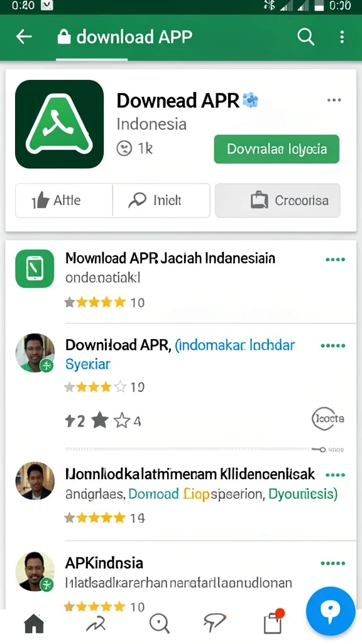Open the profile photo beside 'Monnliodkalathmenam' row
362x644 pixels.
coord(35,480)
